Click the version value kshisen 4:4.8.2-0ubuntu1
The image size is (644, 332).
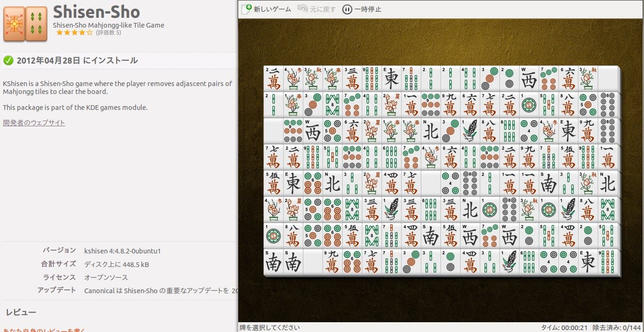click(123, 251)
